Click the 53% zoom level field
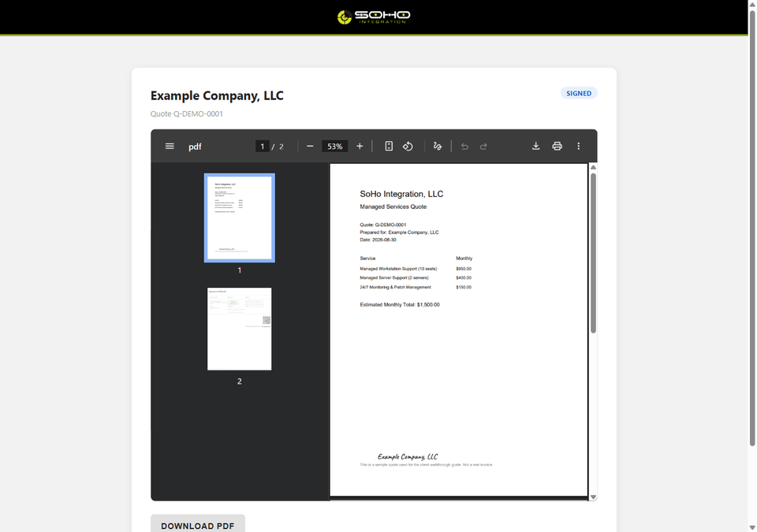 [334, 147]
